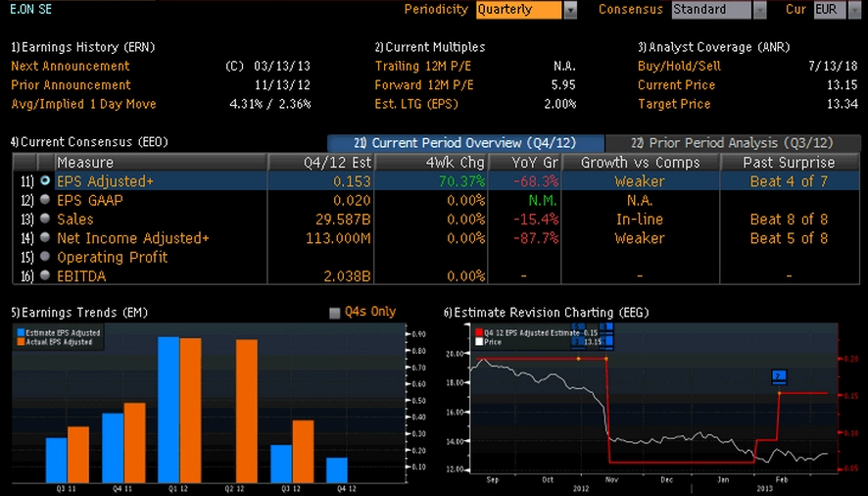This screenshot has height=496, width=868.
Task: Click the blue Q4 12 estimate EPS bar
Action: [337, 470]
